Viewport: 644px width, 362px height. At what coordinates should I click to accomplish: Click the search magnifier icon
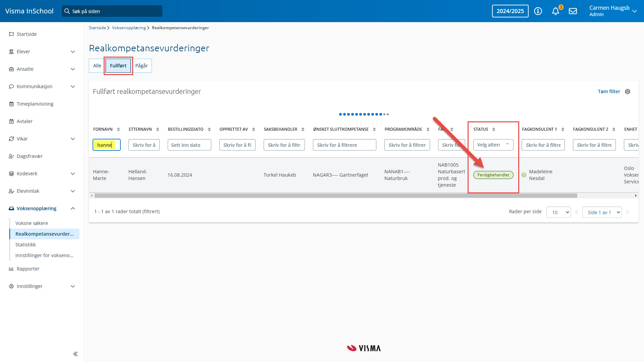(x=67, y=11)
